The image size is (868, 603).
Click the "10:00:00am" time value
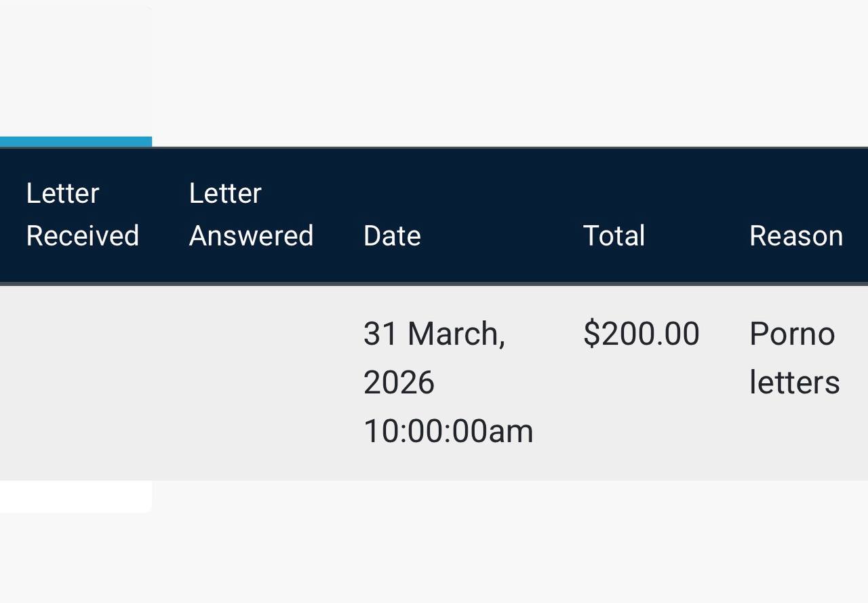448,431
